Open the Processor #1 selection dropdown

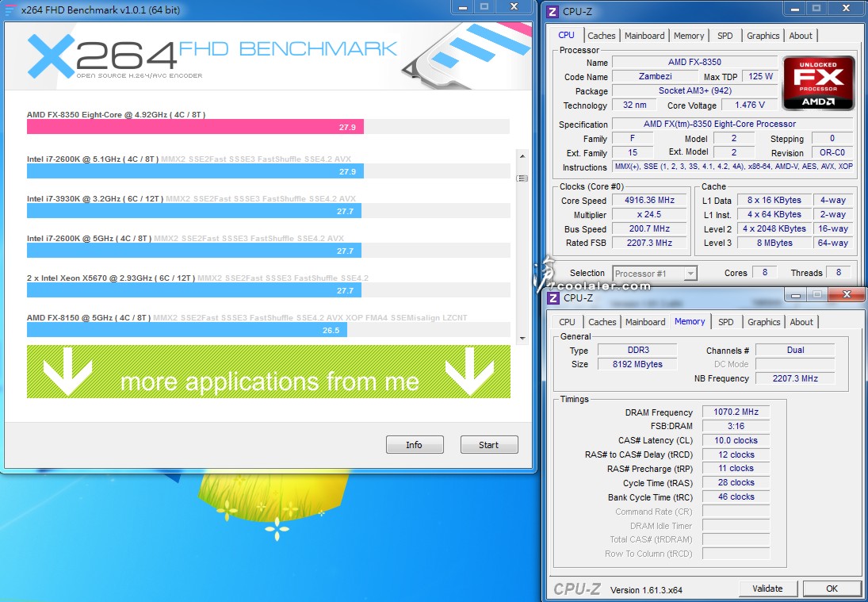654,273
